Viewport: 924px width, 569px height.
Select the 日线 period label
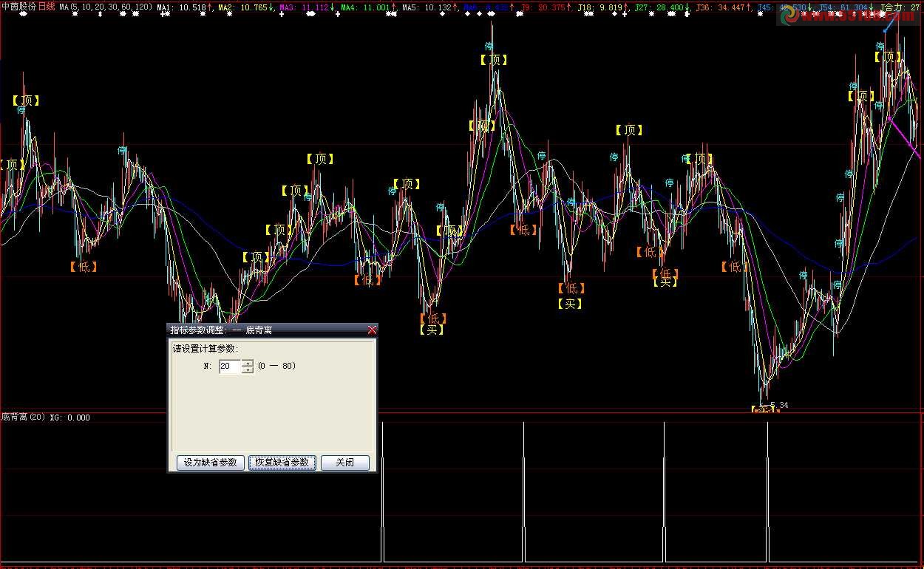tap(47, 7)
